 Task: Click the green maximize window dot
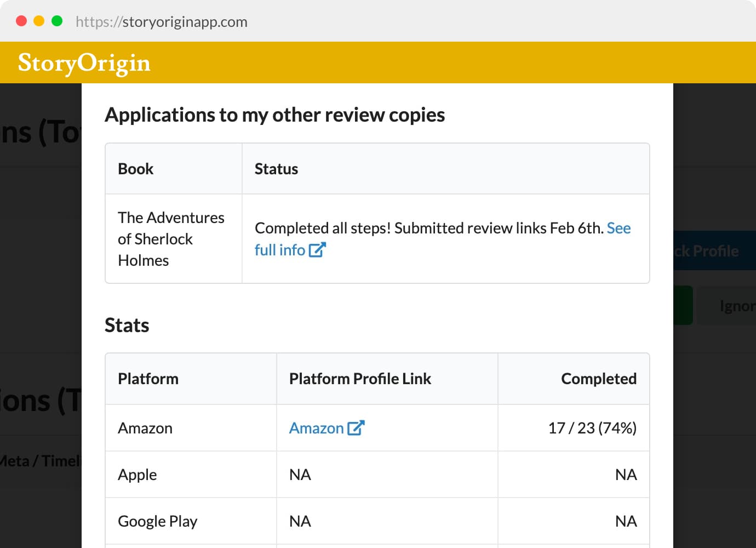(57, 21)
